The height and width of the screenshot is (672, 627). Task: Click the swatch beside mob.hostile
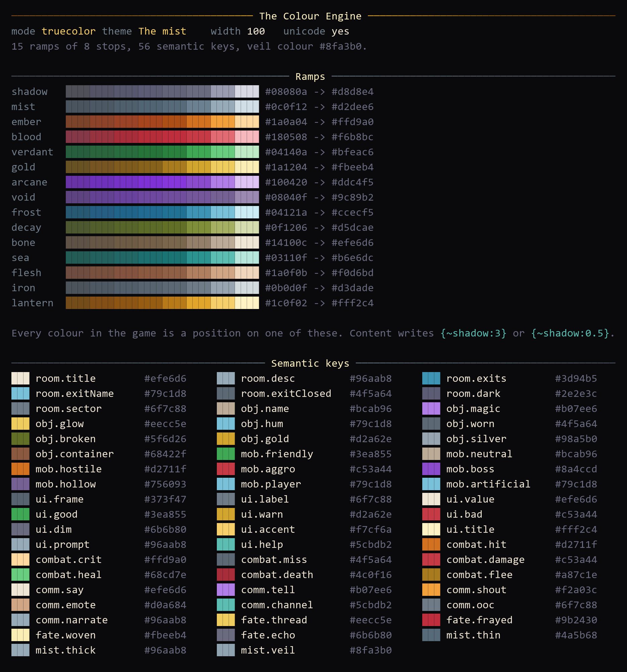(20, 469)
